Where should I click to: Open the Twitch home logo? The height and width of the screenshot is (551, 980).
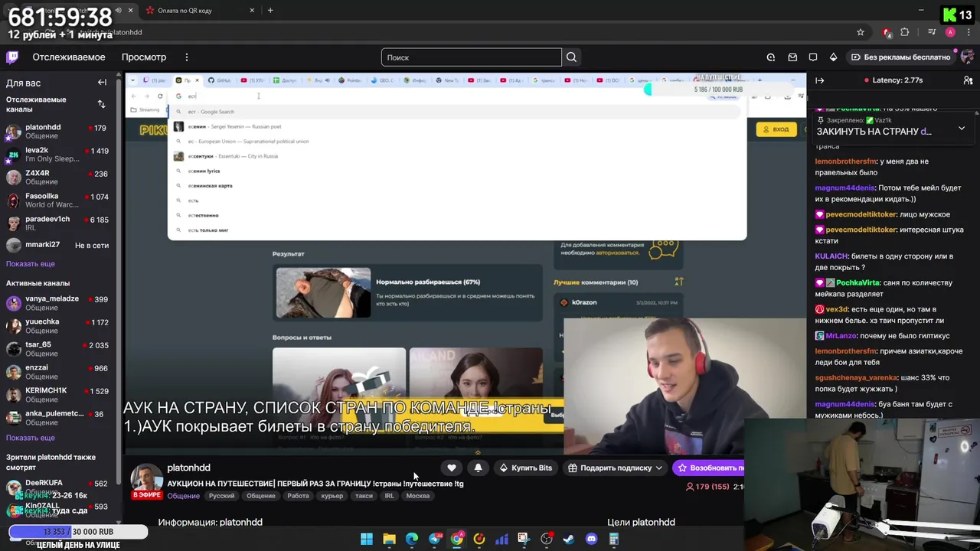coord(12,57)
